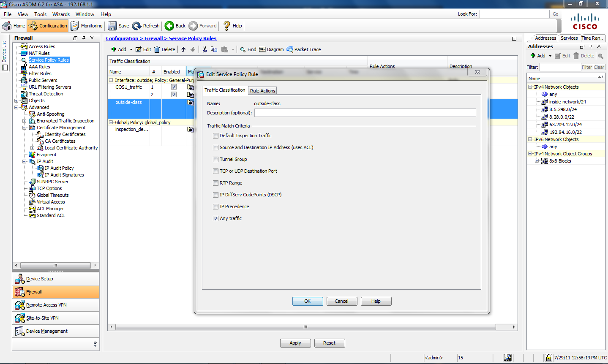This screenshot has width=608, height=364.
Task: Focus the Description (optional) field
Action: pyautogui.click(x=365, y=113)
